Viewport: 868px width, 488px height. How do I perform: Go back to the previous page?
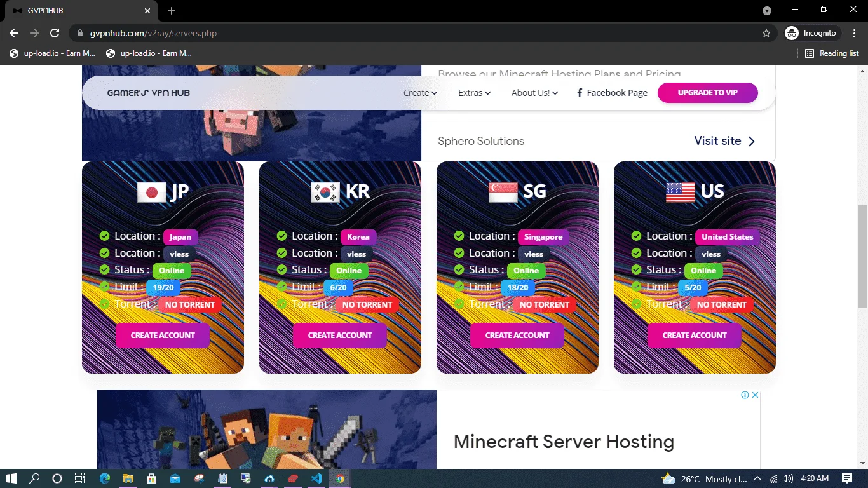coord(14,33)
